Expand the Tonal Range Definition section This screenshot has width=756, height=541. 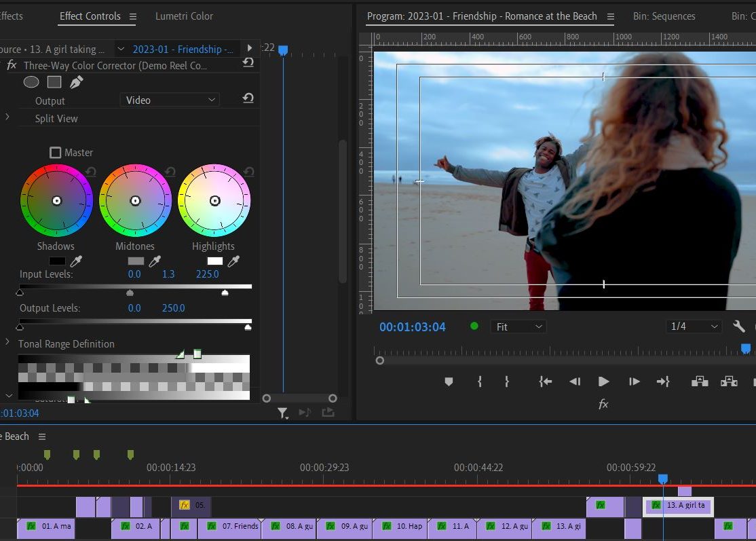pyautogui.click(x=7, y=342)
